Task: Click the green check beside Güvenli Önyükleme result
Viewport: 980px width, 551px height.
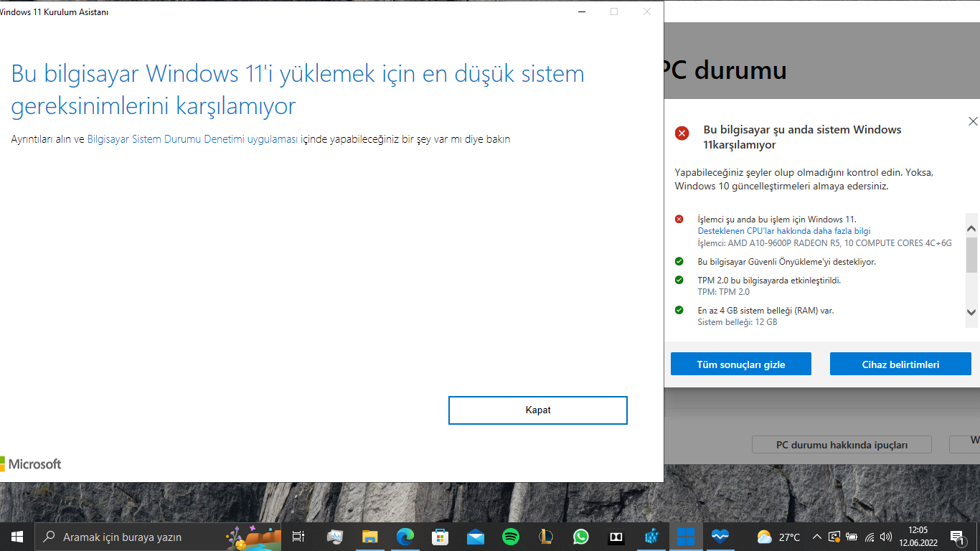Action: (679, 261)
